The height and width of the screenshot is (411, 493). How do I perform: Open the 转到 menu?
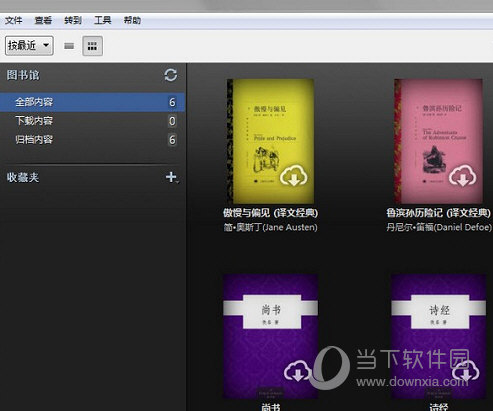(73, 20)
